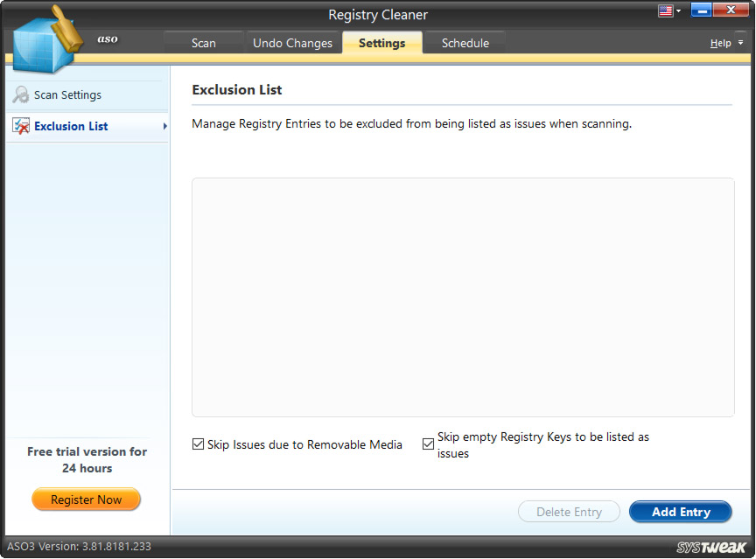Disable Skip empty Registry Keys option
Screen dimensions: 756x559
(x=428, y=444)
